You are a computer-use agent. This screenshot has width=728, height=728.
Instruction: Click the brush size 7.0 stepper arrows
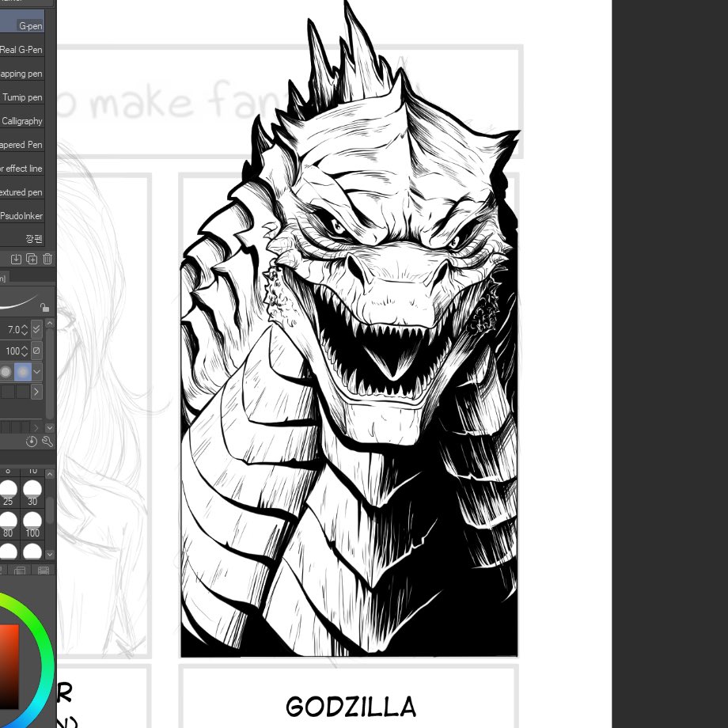point(25,330)
